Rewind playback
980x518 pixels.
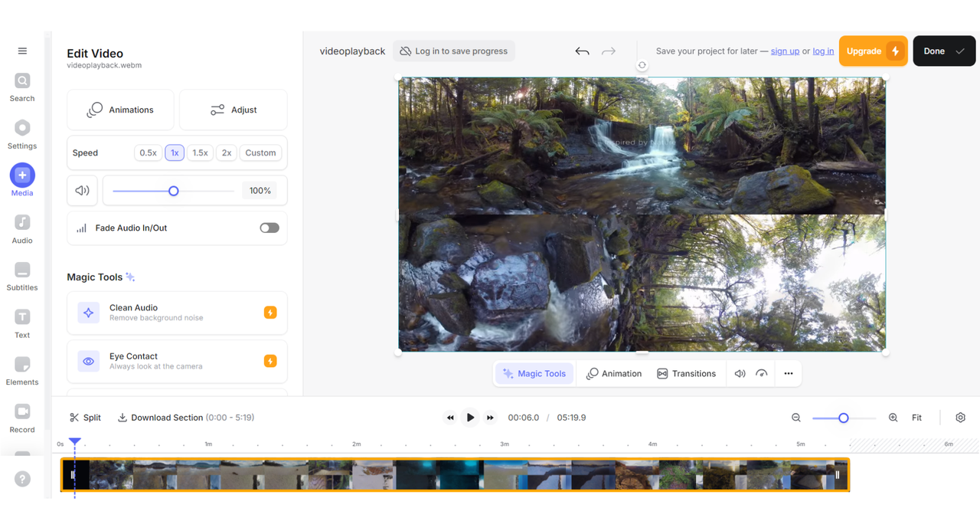(x=450, y=418)
